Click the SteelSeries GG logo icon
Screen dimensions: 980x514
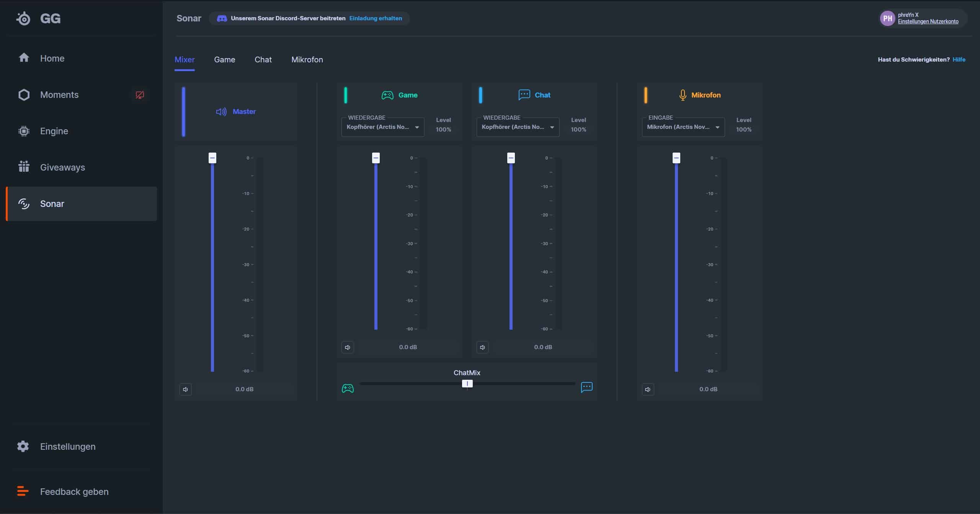pos(23,18)
